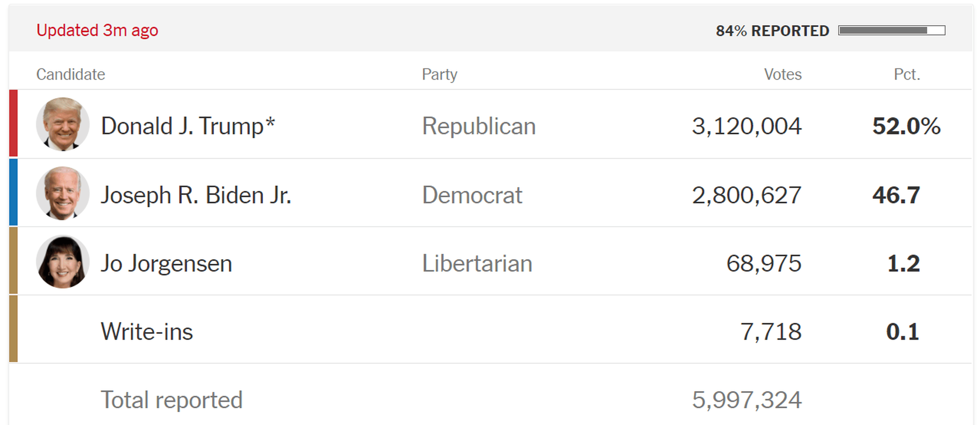
Task: Click the tan color bar on Jorgensen's row
Action: tap(13, 261)
